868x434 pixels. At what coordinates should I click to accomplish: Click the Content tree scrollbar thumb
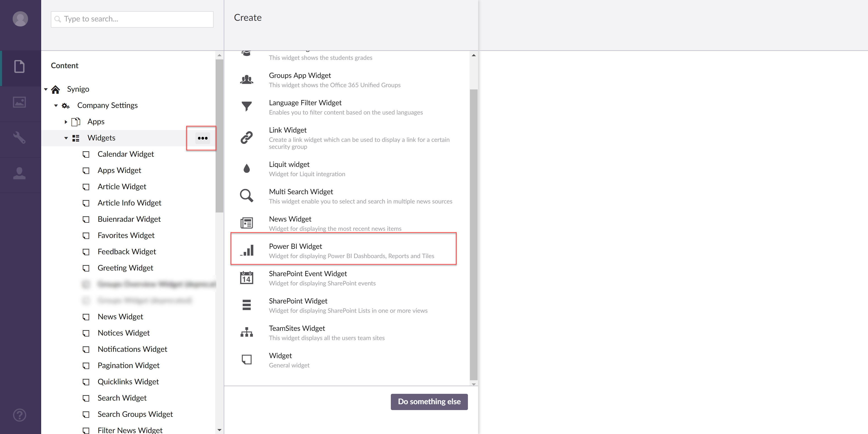pyautogui.click(x=219, y=136)
